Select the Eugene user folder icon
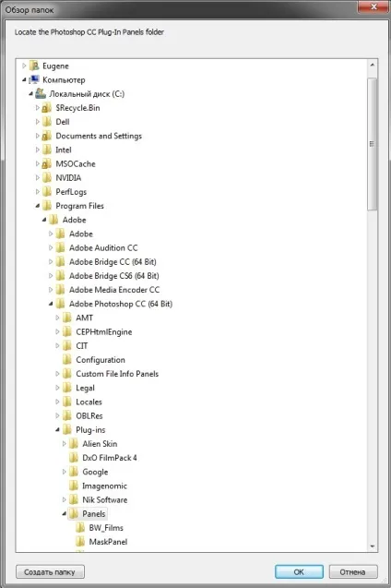This screenshot has width=391, height=588. [34, 66]
